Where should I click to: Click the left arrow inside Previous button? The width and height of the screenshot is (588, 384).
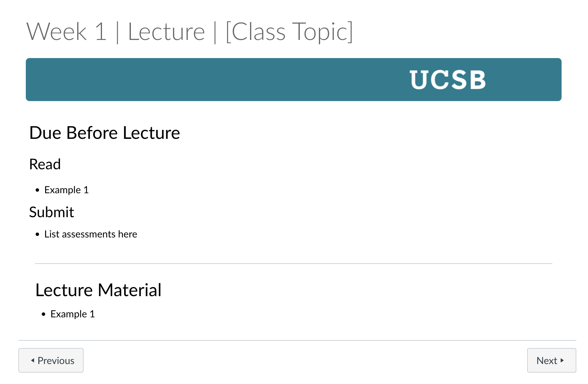[33, 360]
